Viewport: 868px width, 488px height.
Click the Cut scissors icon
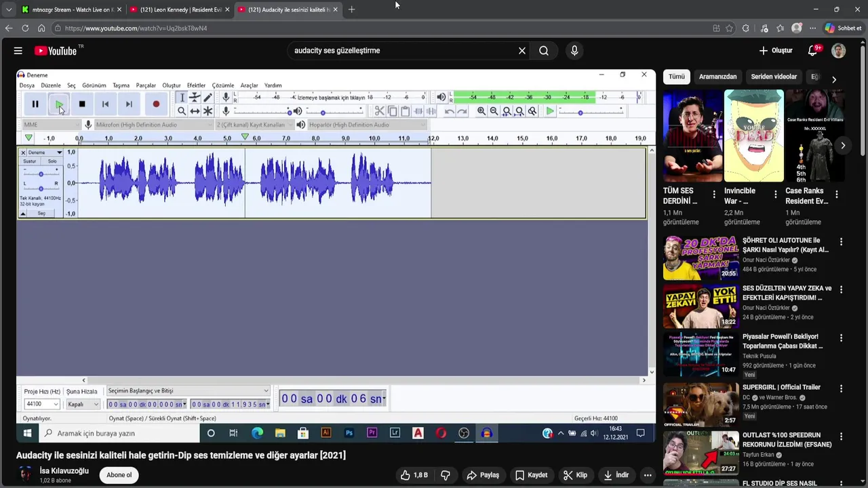coord(380,111)
